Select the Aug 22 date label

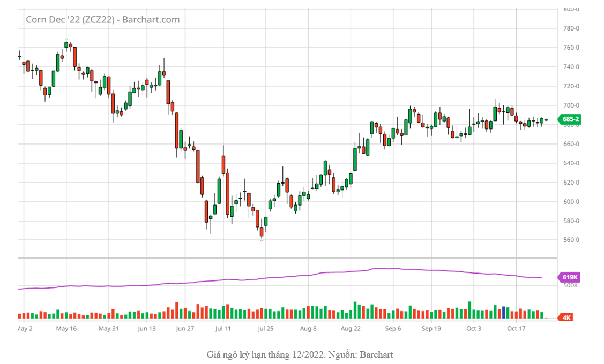(x=351, y=328)
